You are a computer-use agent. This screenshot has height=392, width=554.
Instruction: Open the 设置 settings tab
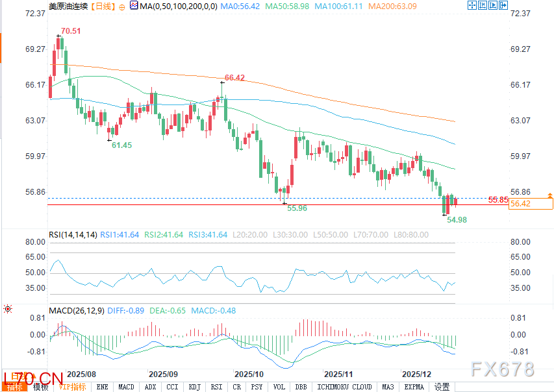click(x=442, y=387)
